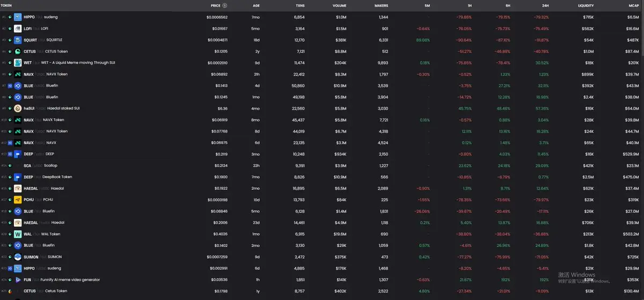Click the yellow PCHU token logo
The width and height of the screenshot is (644, 300).
[x=18, y=200]
